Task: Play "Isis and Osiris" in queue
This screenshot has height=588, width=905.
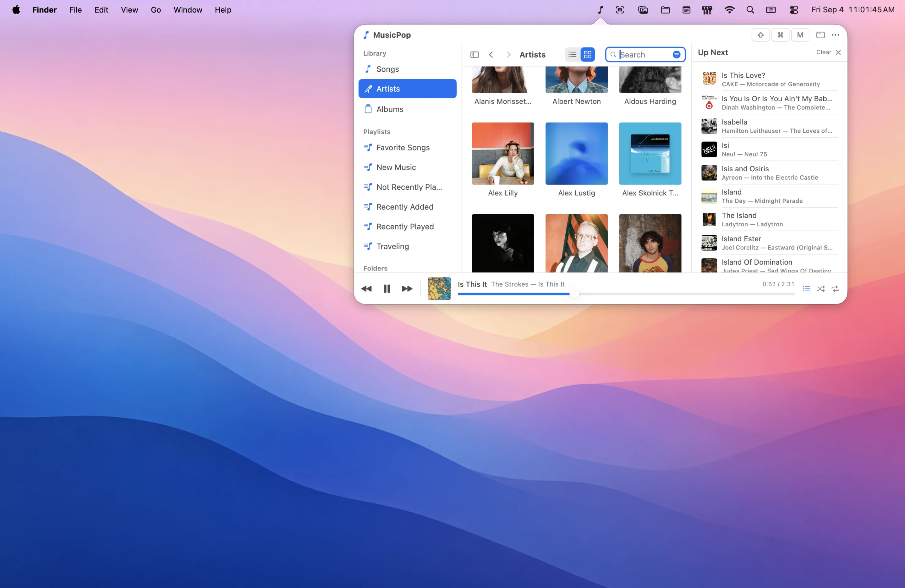Action: click(770, 173)
